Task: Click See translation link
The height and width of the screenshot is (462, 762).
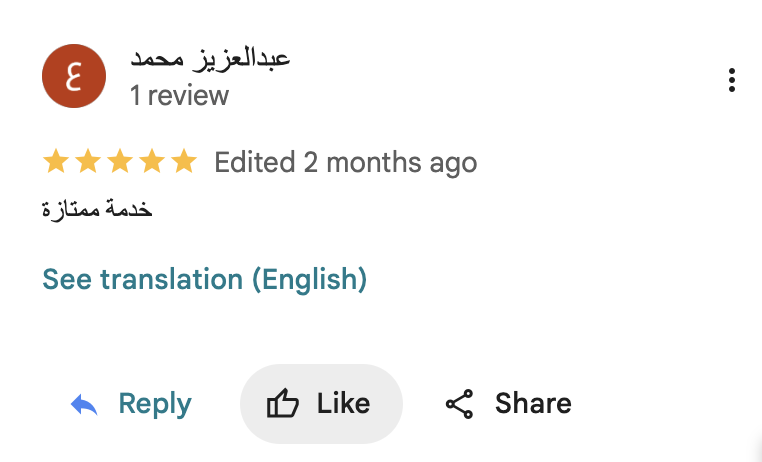Action: click(x=142, y=280)
